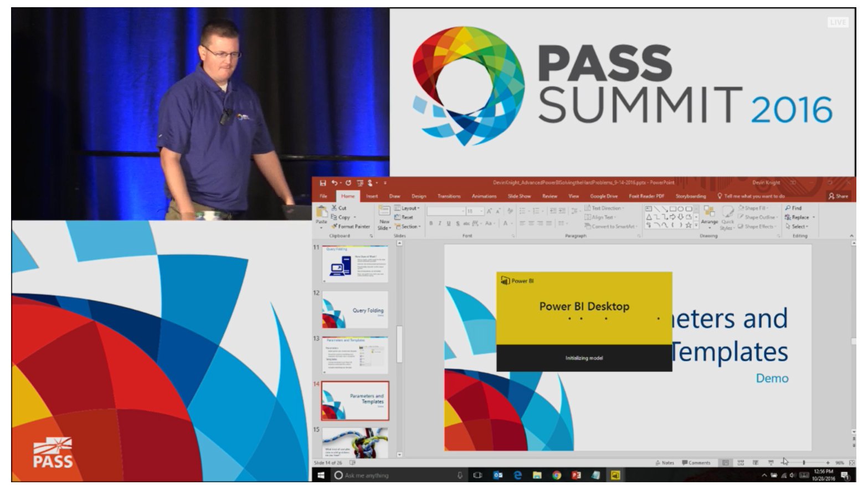Open the Animations tab
Image resolution: width=868 pixels, height=485 pixels.
pyautogui.click(x=484, y=196)
